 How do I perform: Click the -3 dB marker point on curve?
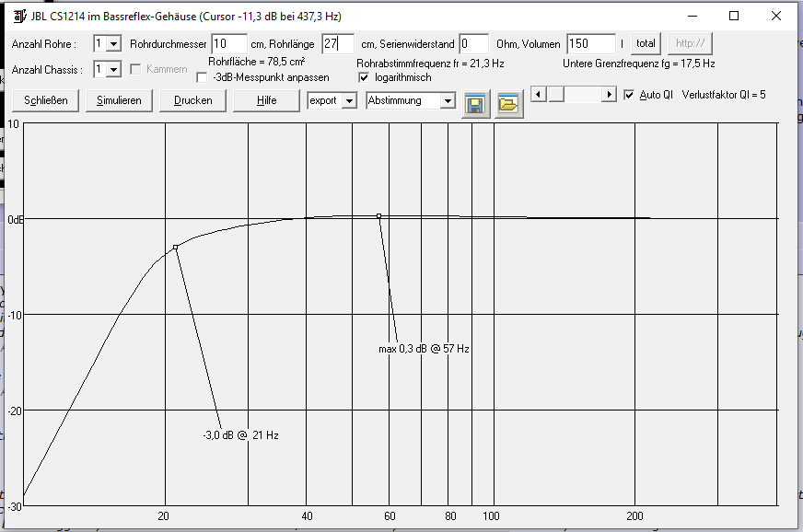176,248
